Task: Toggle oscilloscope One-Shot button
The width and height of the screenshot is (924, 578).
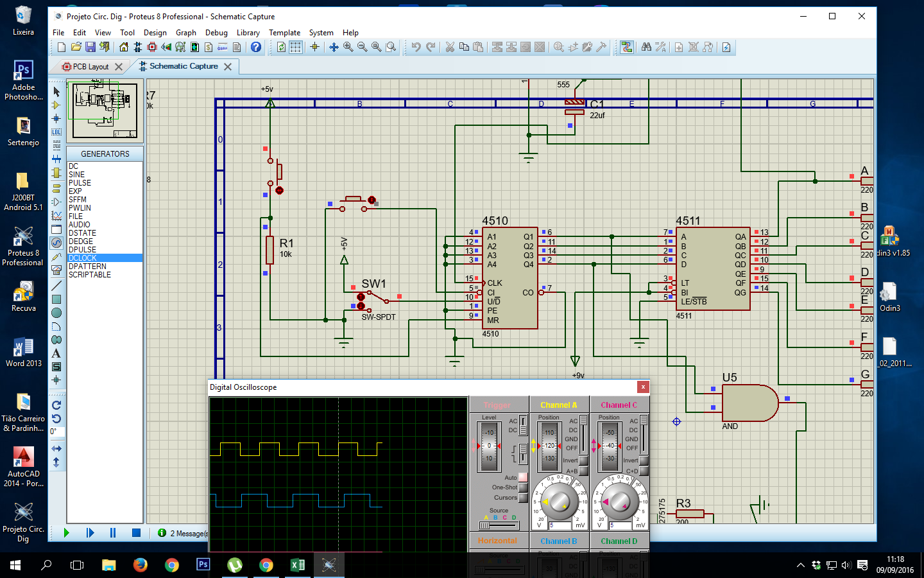Action: point(523,487)
